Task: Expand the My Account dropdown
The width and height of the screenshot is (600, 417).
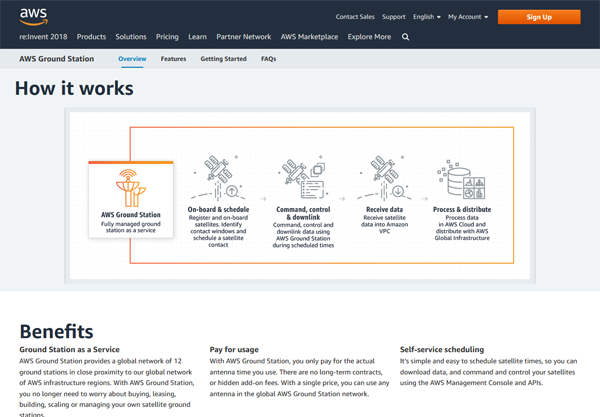Action: [468, 17]
